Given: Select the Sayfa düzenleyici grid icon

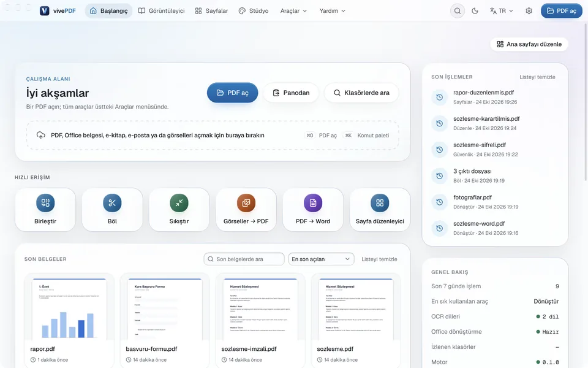Looking at the screenshot, I should [380, 203].
